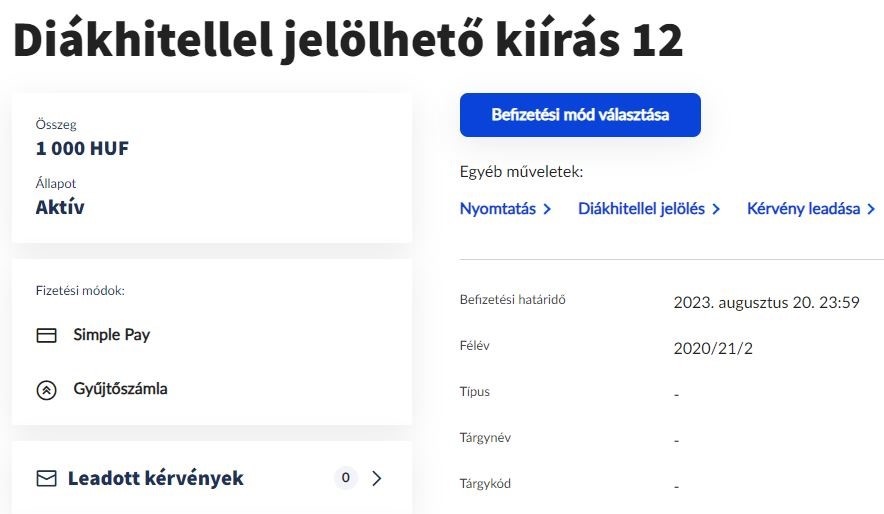Screen dimensions: 884x514
Task: Click the chevron after Kérvény leadása
Action: point(871,210)
